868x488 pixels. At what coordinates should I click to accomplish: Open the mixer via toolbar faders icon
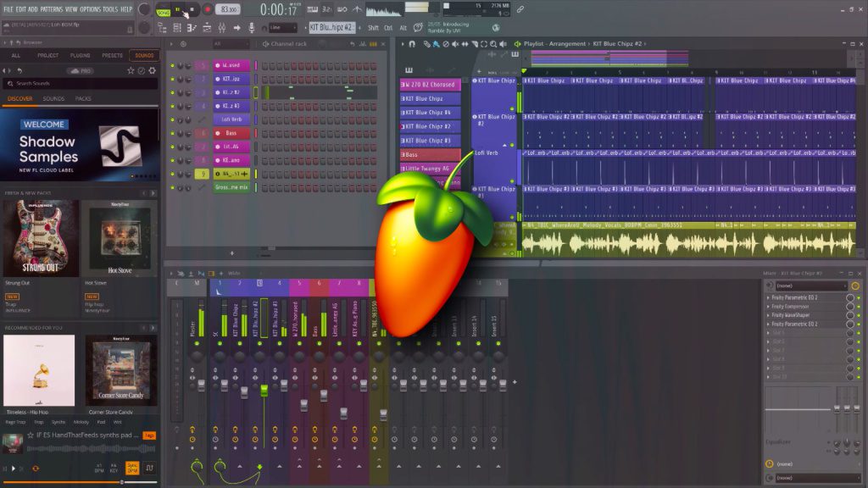pyautogui.click(x=221, y=28)
